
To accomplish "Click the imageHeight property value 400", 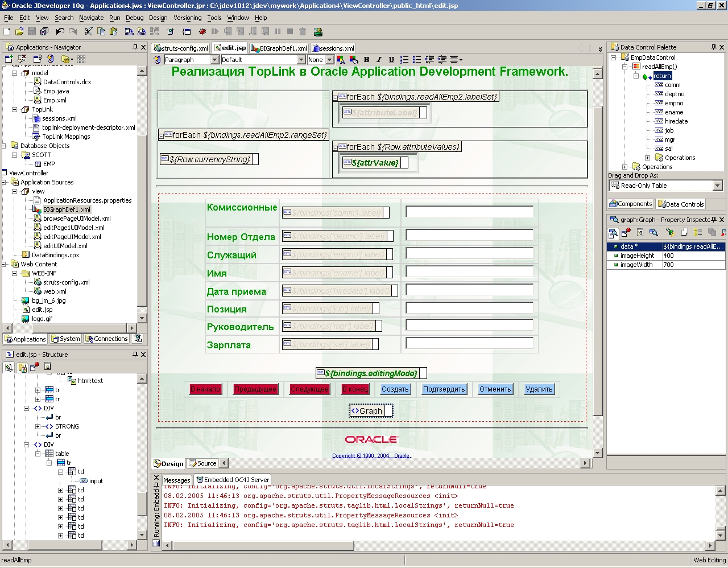I will click(x=694, y=256).
